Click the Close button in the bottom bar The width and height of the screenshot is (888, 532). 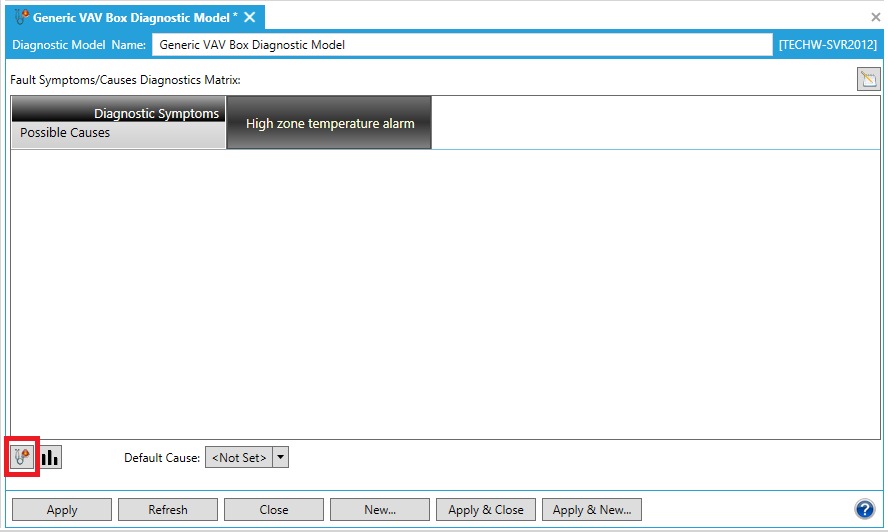[273, 509]
